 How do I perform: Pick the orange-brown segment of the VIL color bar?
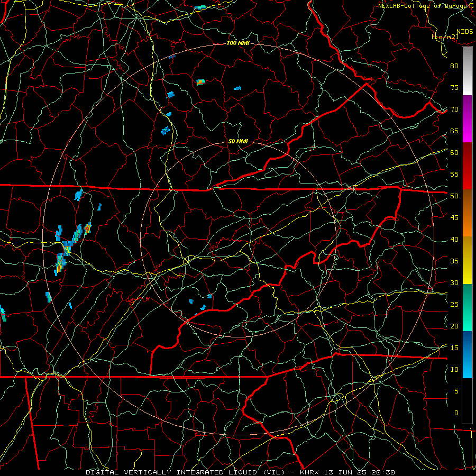tap(467, 213)
